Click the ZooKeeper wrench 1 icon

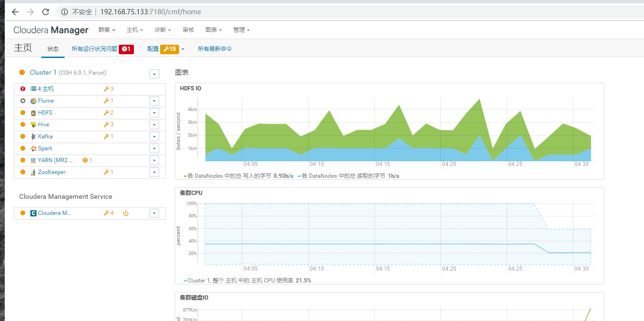point(108,172)
